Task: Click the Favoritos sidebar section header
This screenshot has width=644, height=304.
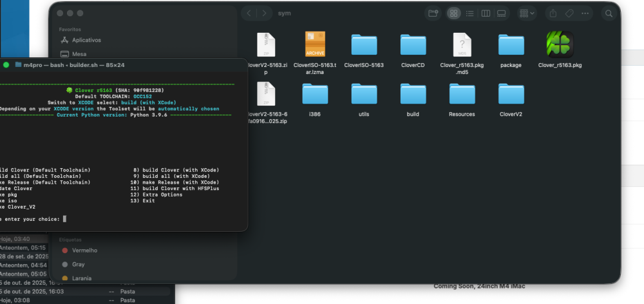Action: coord(70,30)
